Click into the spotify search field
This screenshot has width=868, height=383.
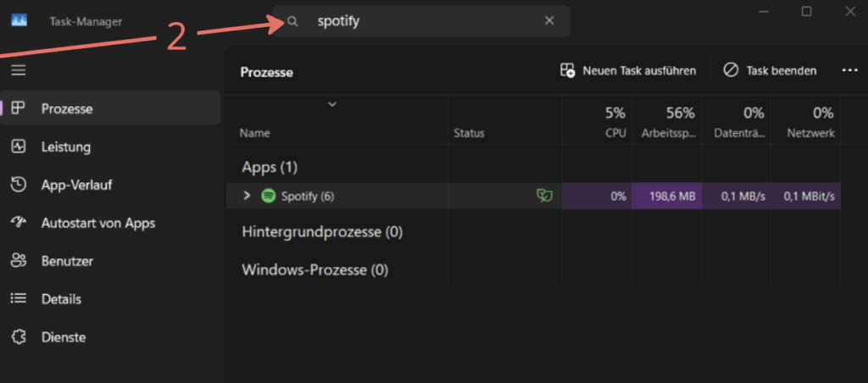tap(421, 21)
